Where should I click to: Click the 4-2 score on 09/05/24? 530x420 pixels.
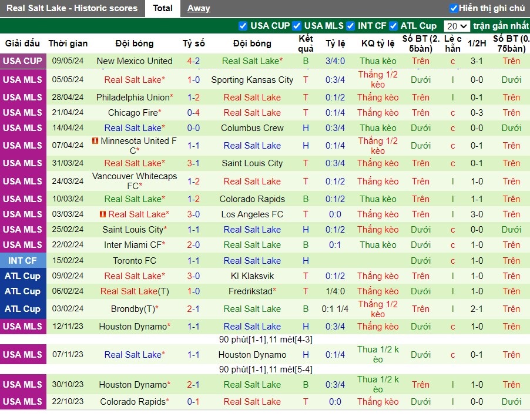[x=193, y=61]
